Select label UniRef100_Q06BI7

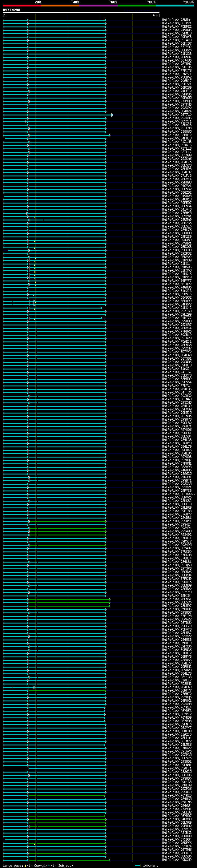pos(177,81)
